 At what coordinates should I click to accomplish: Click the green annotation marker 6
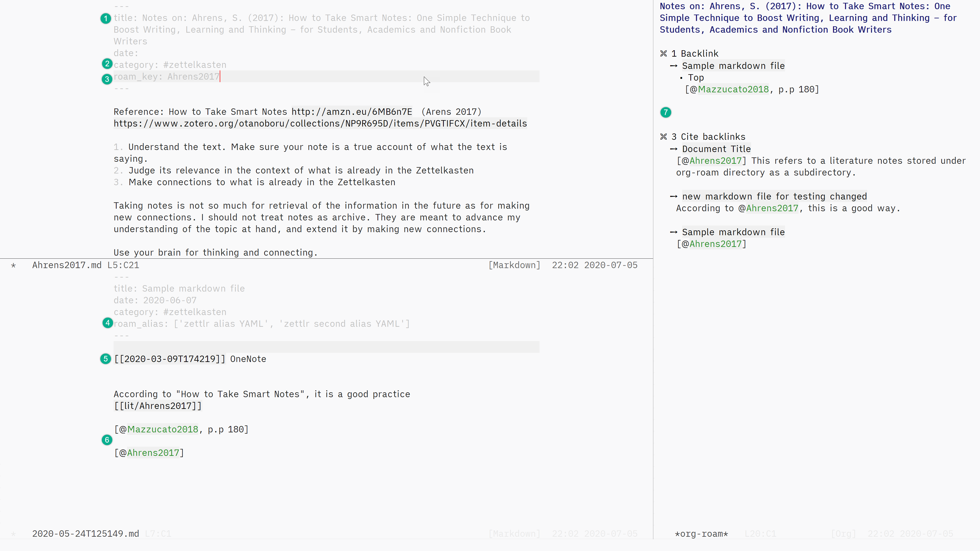(107, 440)
